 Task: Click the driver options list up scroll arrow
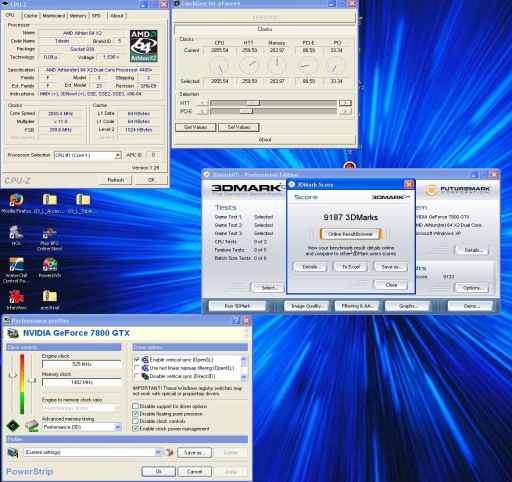243,359
